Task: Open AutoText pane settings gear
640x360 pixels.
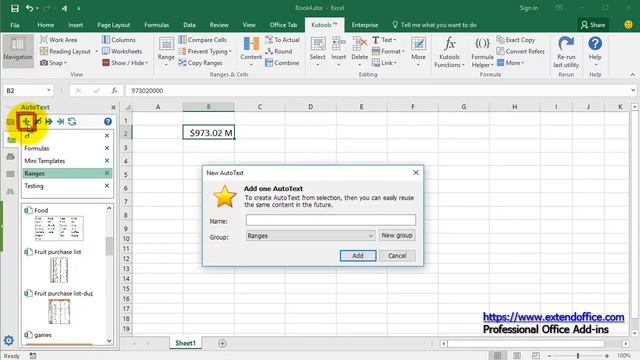Action: pos(9,340)
